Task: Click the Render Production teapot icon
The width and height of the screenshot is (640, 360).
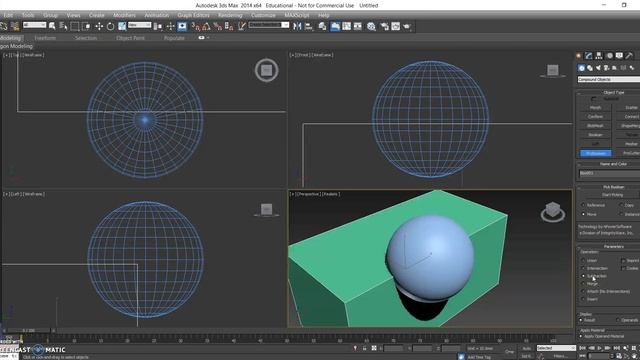Action: click(x=407, y=26)
